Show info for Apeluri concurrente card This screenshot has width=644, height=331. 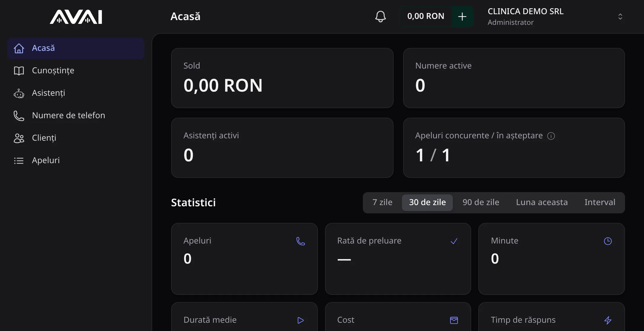tap(551, 136)
